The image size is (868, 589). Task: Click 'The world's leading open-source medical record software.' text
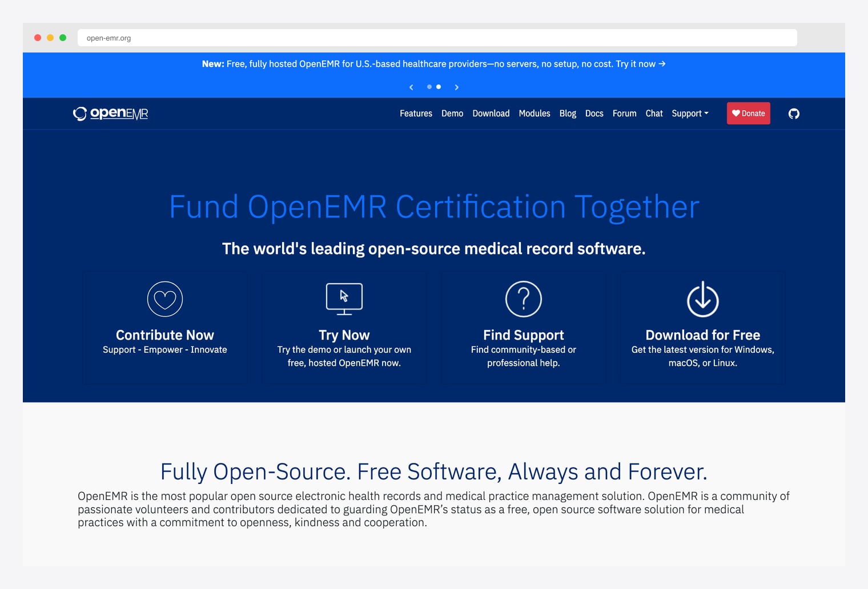coord(434,249)
